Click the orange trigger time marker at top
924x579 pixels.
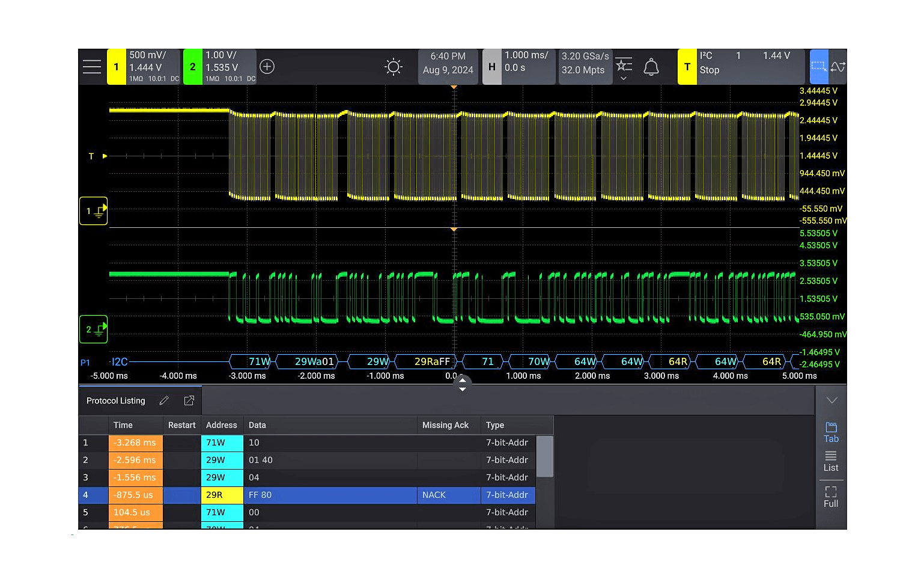(x=454, y=88)
